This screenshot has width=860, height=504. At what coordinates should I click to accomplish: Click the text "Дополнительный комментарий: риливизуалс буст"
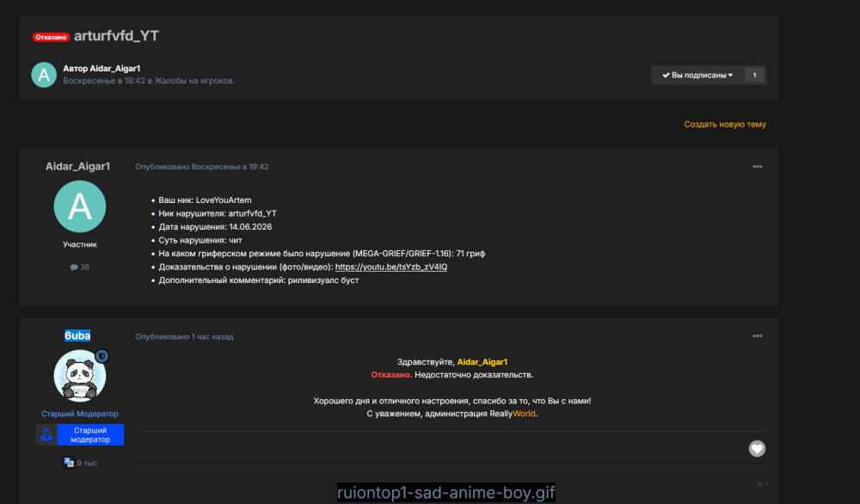pos(259,280)
